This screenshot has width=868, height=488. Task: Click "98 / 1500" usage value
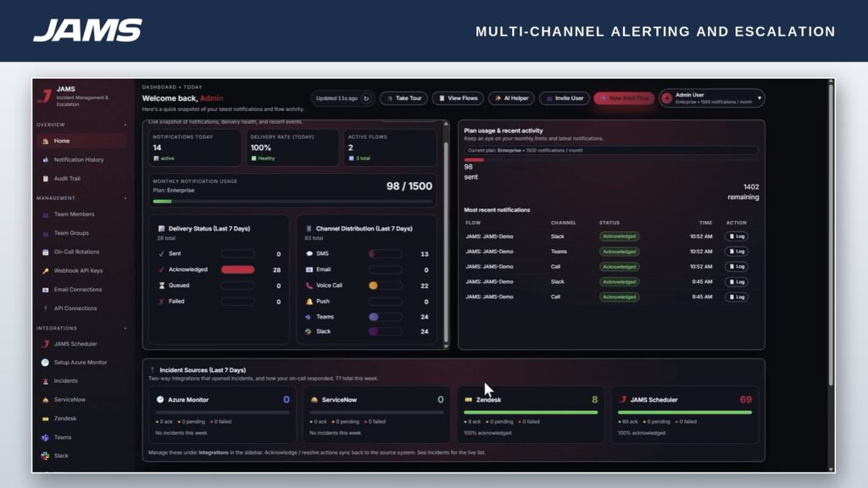[409, 186]
